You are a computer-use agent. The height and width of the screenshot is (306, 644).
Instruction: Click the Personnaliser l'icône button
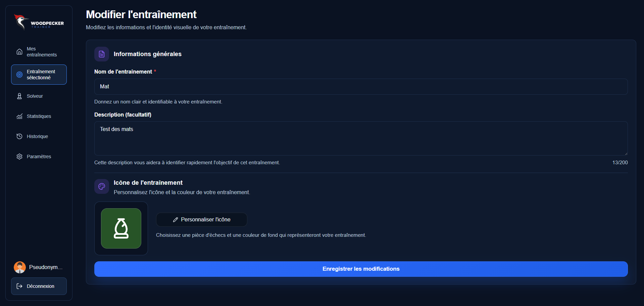(202, 220)
